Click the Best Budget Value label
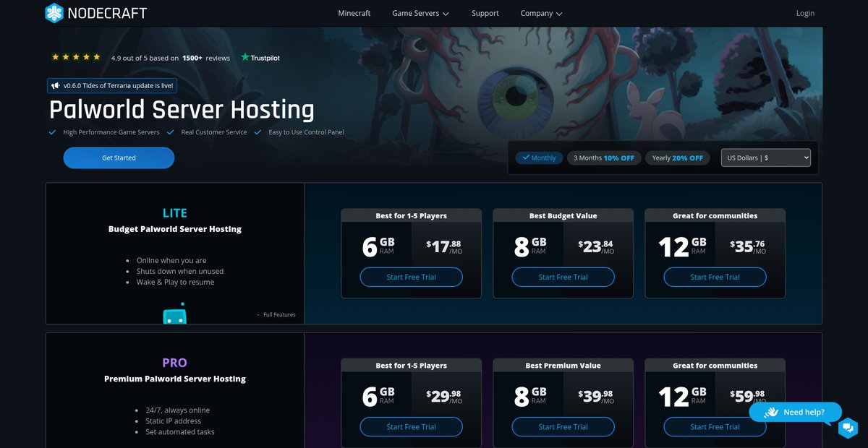The height and width of the screenshot is (448, 868). point(563,215)
